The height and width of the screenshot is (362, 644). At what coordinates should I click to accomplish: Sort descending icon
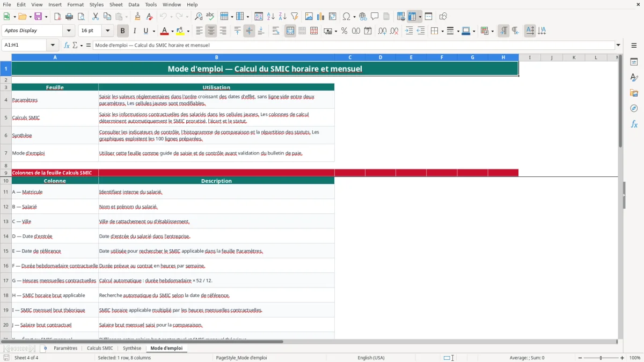283,17
